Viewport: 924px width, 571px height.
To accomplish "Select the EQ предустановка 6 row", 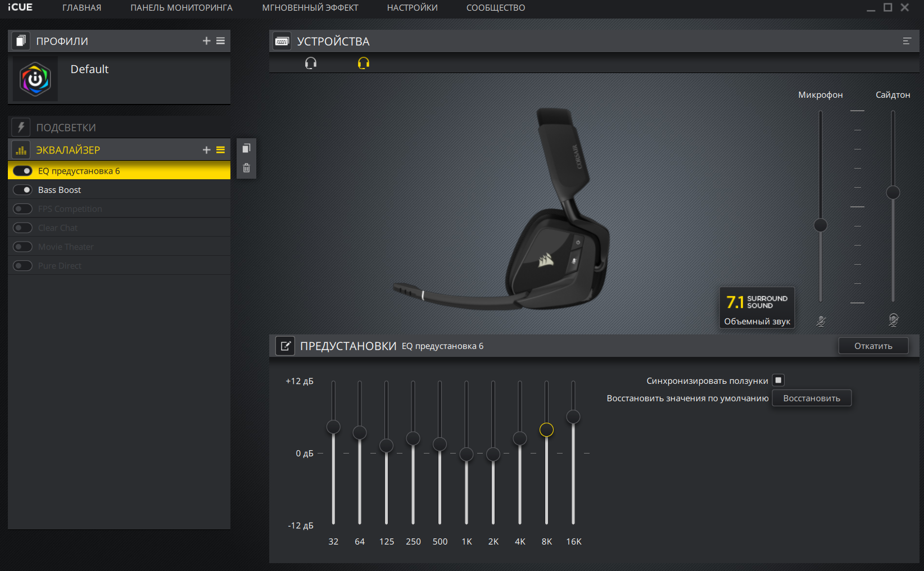I will [x=119, y=171].
